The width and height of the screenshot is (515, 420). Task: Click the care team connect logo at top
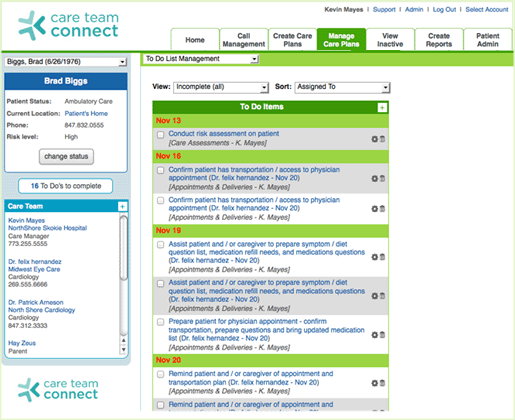(68, 25)
